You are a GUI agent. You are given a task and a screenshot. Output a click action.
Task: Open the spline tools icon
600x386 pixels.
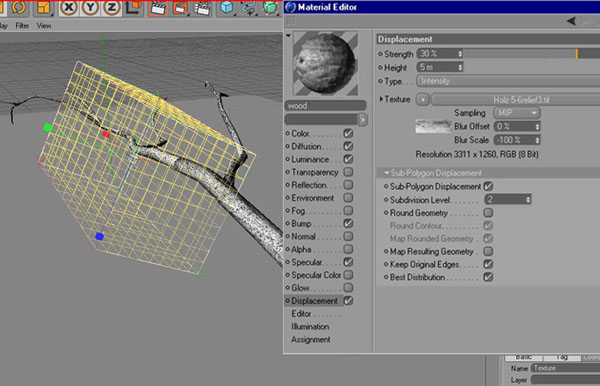[248, 8]
